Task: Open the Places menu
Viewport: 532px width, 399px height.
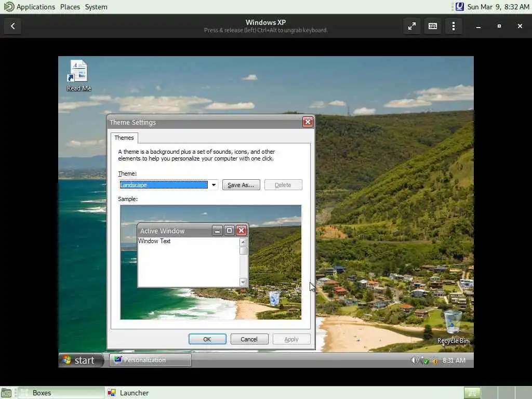Action: (x=70, y=7)
